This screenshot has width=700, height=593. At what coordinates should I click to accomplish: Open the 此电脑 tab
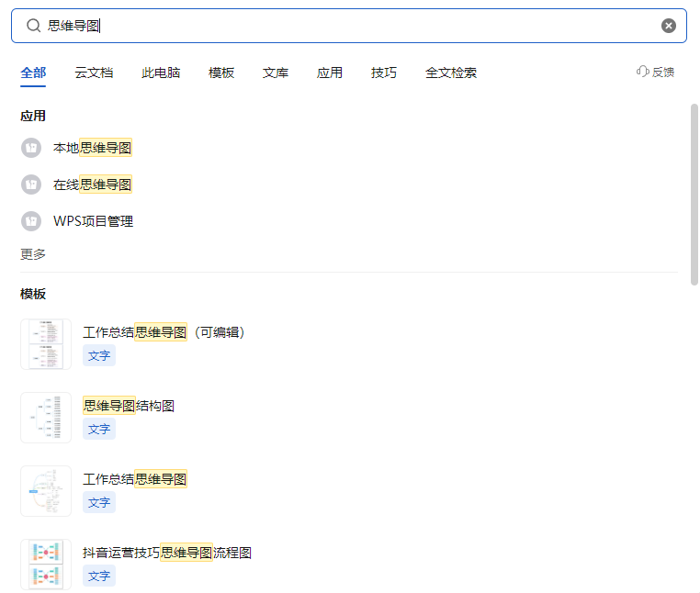pyautogui.click(x=161, y=73)
